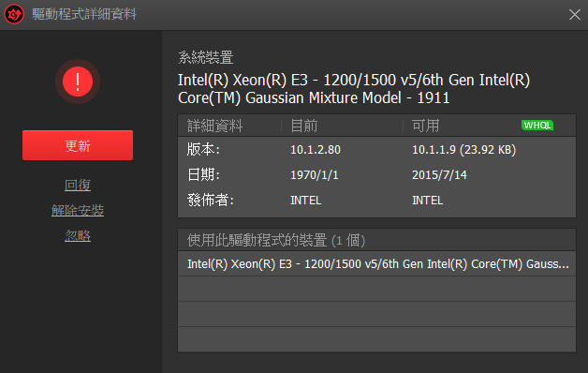Click the 詳細資料 column header
This screenshot has width=588, height=373.
(x=214, y=126)
